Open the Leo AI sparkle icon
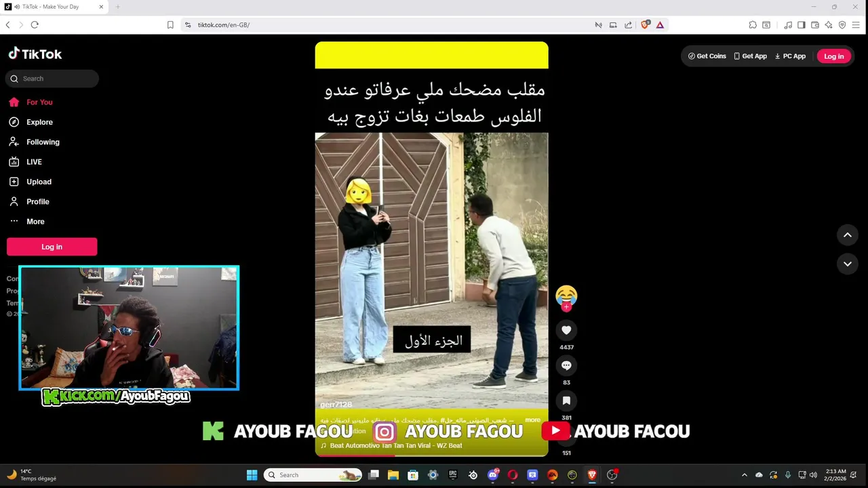Viewport: 868px width, 488px height. [x=829, y=25]
